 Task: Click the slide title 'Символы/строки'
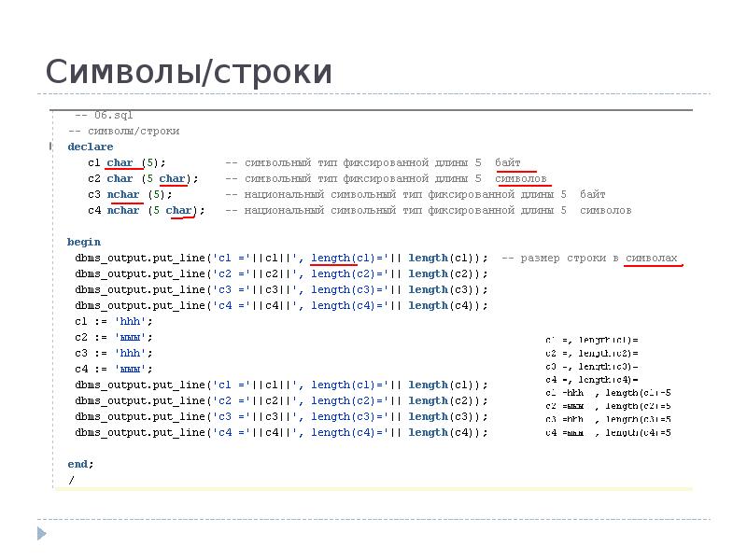tap(190, 72)
